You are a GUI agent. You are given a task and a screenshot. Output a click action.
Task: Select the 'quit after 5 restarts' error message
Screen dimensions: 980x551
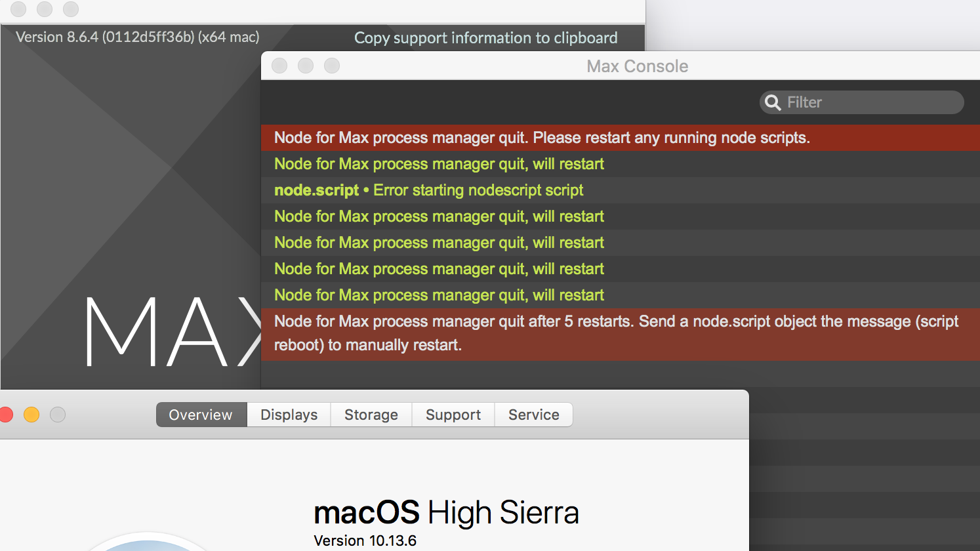[x=621, y=334]
